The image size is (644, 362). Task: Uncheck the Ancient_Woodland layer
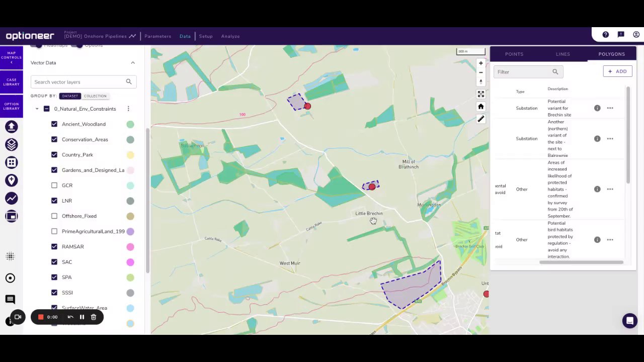(x=54, y=124)
